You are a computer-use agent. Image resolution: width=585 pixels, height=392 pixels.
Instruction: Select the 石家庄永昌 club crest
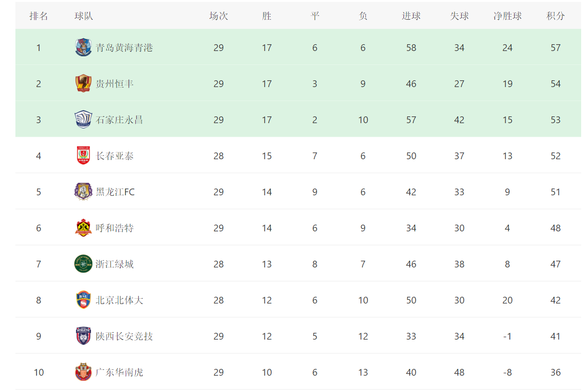[83, 120]
